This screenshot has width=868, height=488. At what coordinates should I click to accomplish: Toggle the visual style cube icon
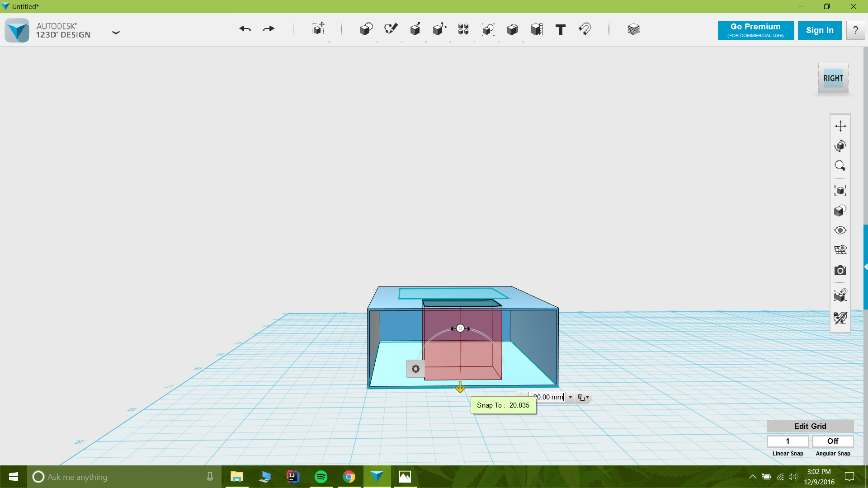(840, 211)
